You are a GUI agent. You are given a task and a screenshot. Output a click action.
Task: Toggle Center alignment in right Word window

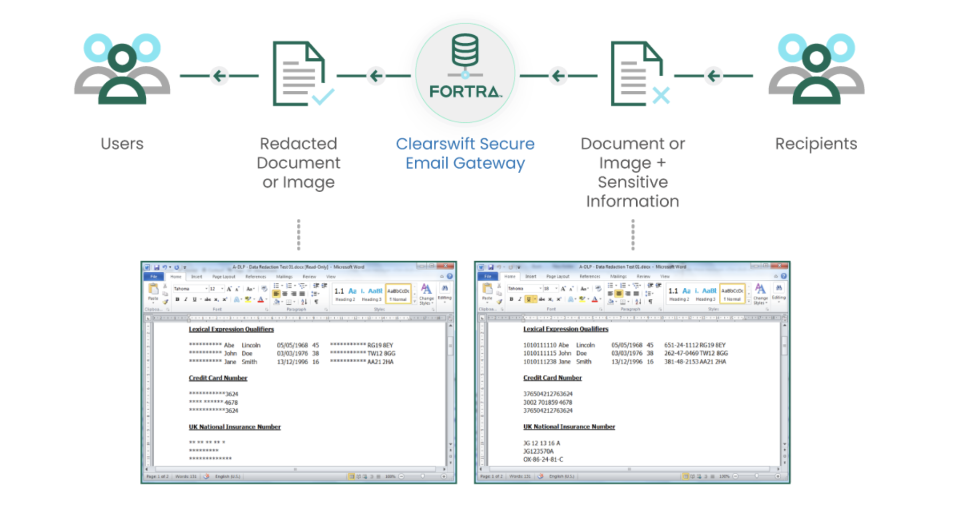619,294
